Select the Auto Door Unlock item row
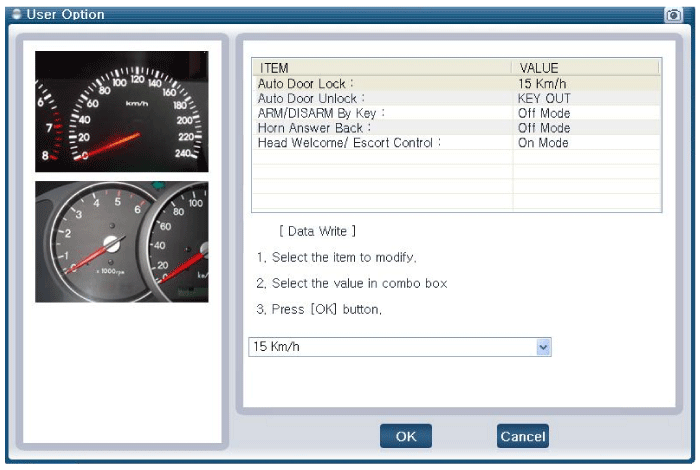Viewport: 700px width, 470px height. coord(380,99)
